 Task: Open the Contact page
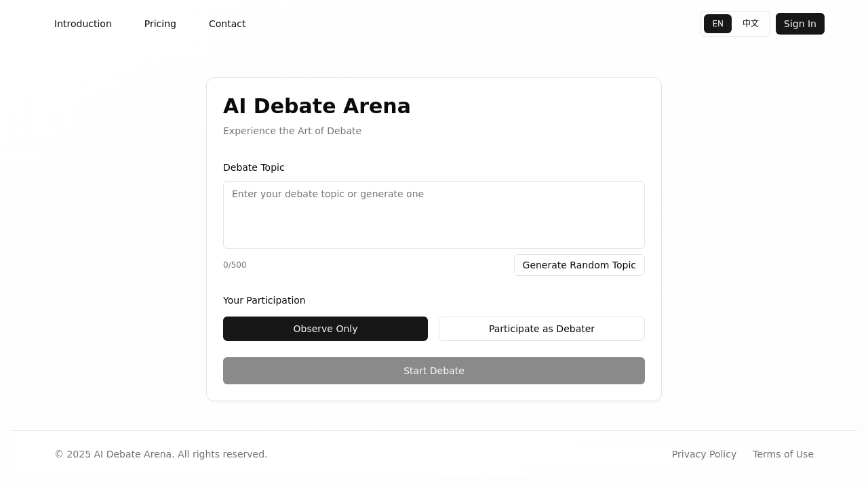(227, 24)
